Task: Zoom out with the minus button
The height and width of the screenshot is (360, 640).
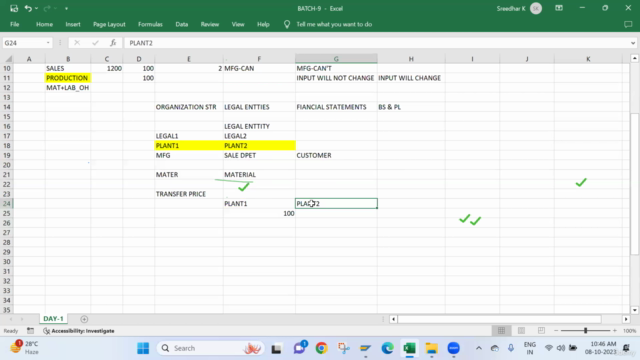Action: point(556,331)
